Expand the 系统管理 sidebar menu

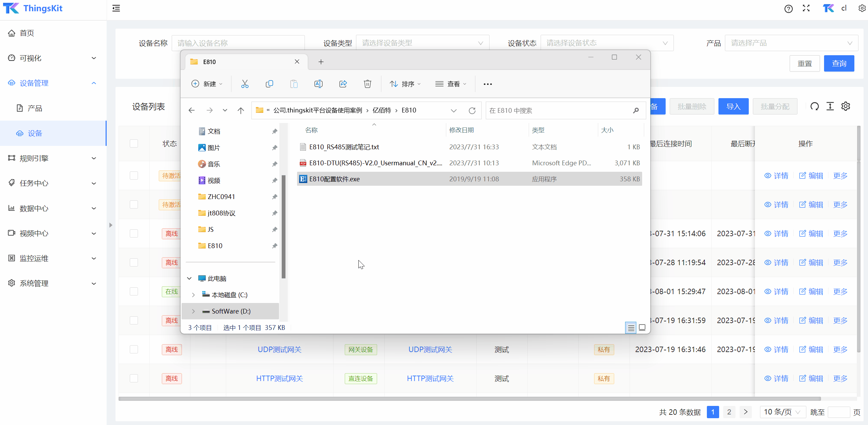53,283
